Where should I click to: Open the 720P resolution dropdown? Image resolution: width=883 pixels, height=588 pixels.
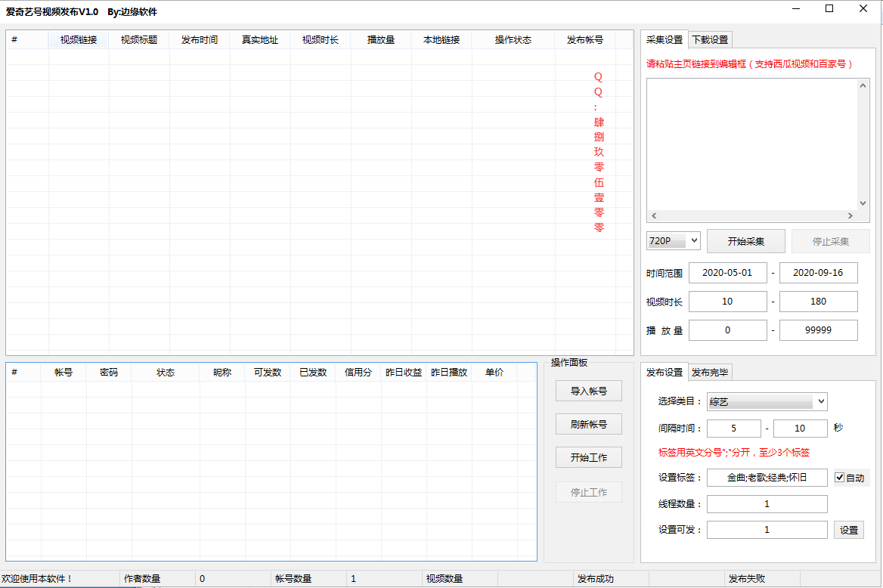pyautogui.click(x=673, y=240)
